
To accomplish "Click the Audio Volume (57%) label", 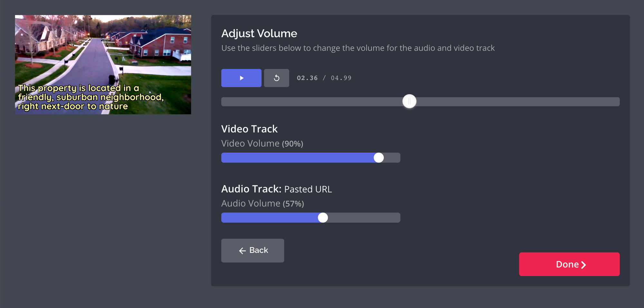I will point(262,204).
